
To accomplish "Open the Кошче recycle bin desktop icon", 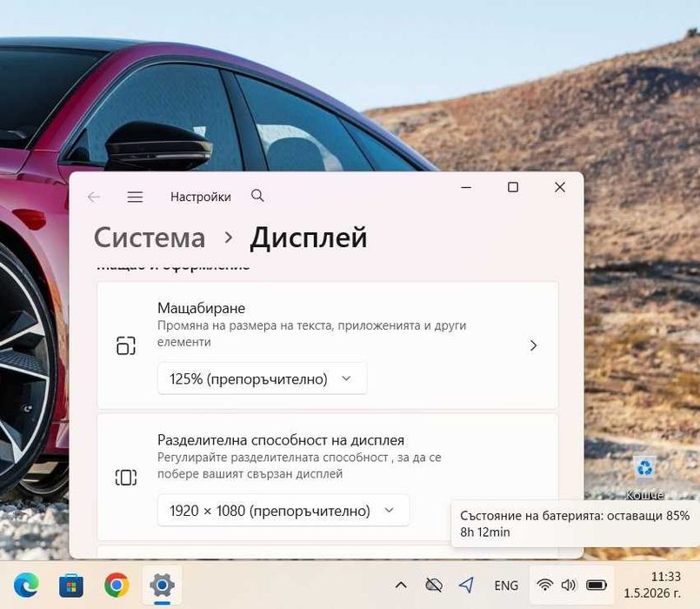I will 644,478.
